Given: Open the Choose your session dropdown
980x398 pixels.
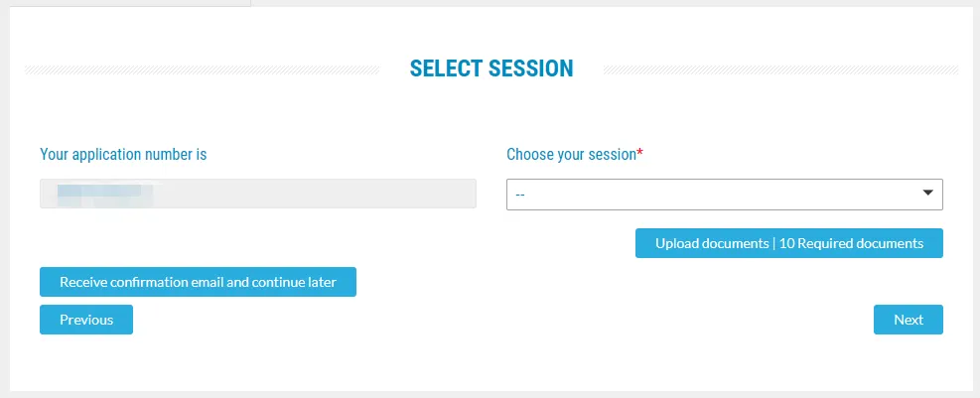Looking at the screenshot, I should (x=724, y=195).
